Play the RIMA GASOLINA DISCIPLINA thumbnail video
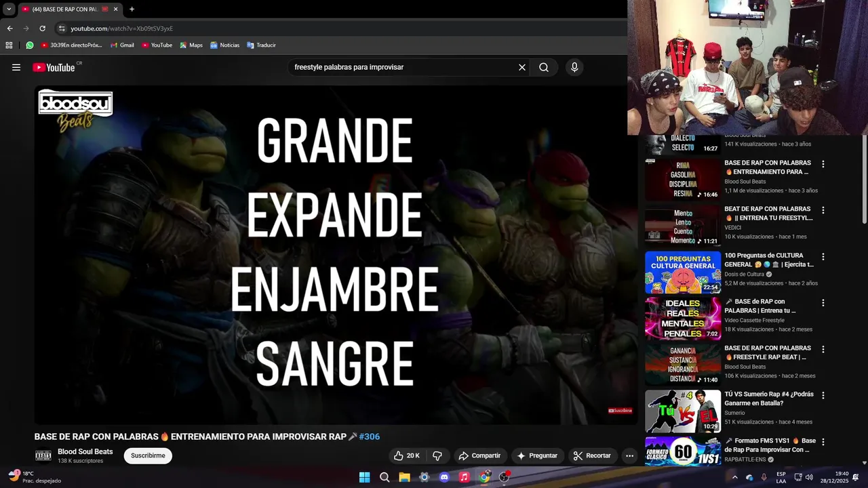868x488 pixels. click(x=682, y=180)
